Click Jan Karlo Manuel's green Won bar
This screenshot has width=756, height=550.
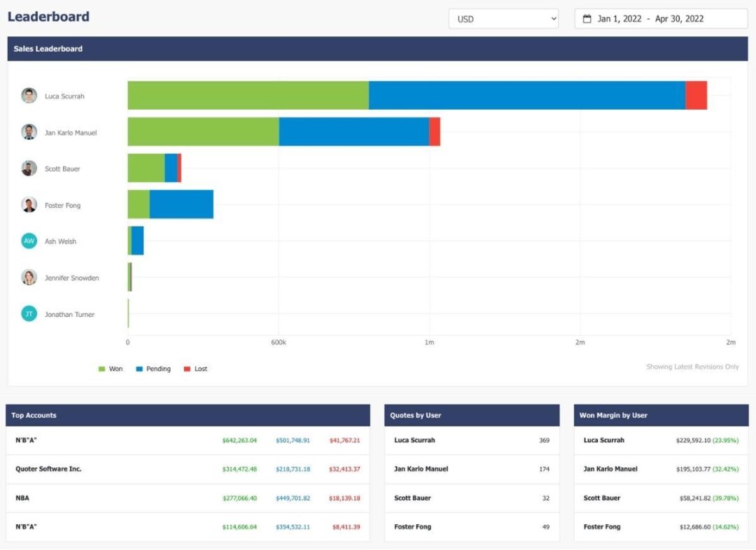(x=203, y=132)
